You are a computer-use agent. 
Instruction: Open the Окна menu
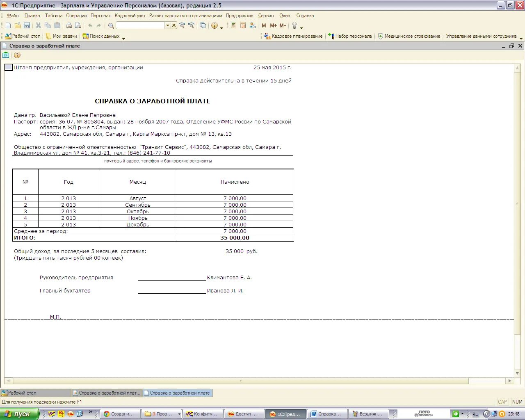pyautogui.click(x=285, y=16)
